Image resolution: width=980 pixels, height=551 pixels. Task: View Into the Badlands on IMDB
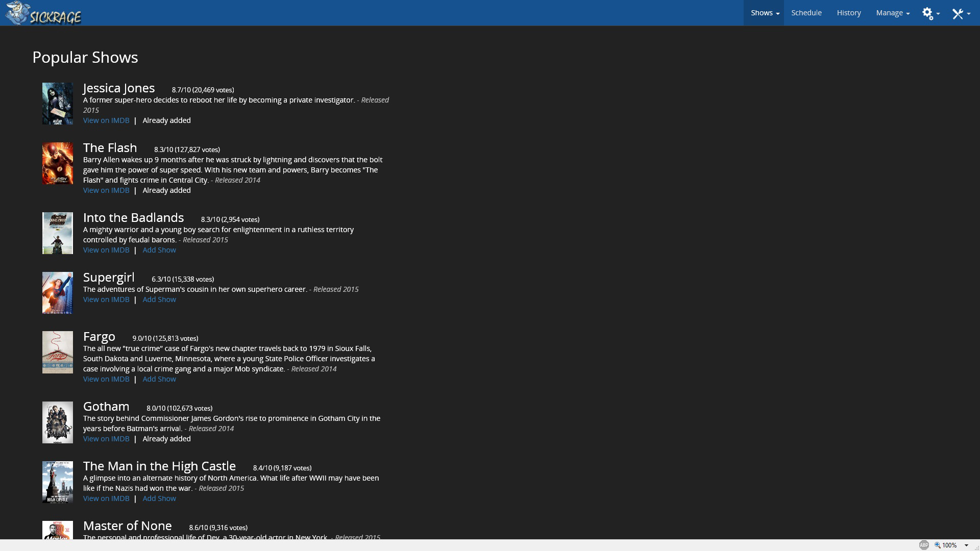(x=106, y=250)
